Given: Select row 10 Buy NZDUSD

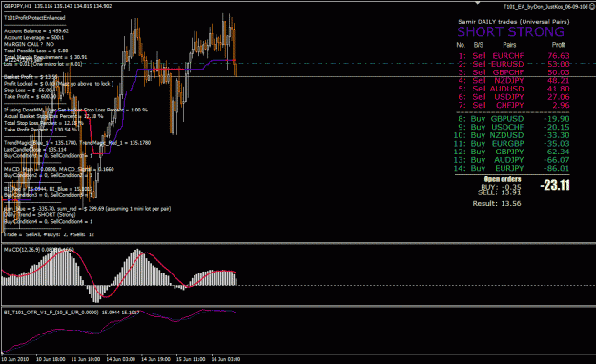Looking at the screenshot, I should [x=512, y=135].
